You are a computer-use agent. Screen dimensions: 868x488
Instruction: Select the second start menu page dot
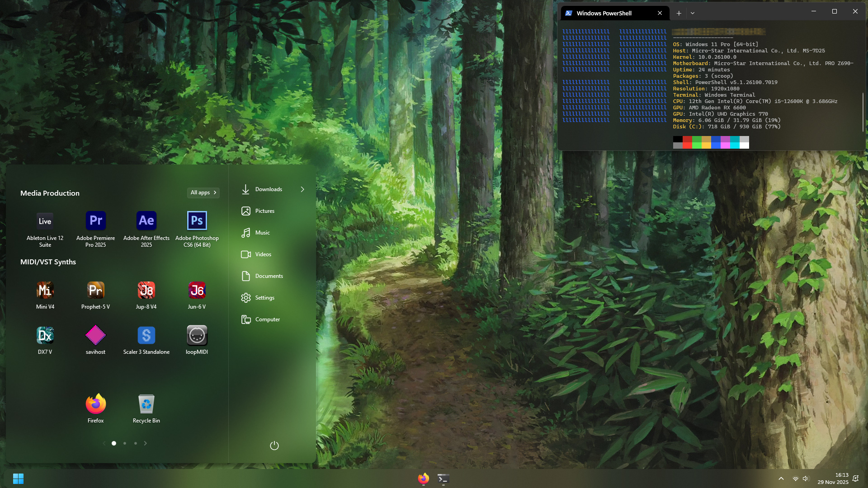coord(125,443)
